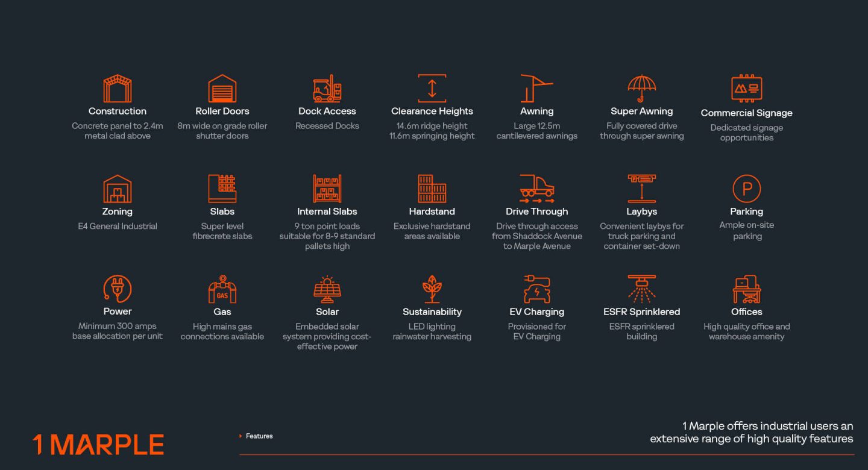Select the Internal Slabs pallet rack icon
This screenshot has height=470, width=868.
[x=327, y=189]
